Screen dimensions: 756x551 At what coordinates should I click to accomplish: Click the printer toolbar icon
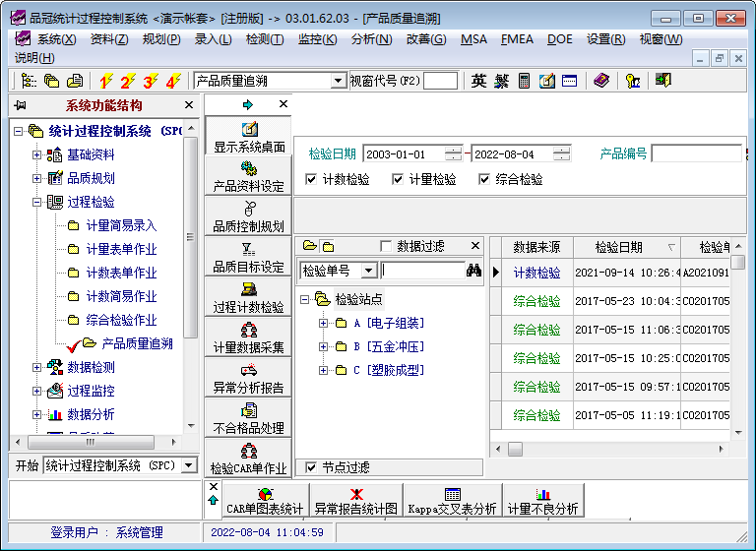click(x=75, y=81)
